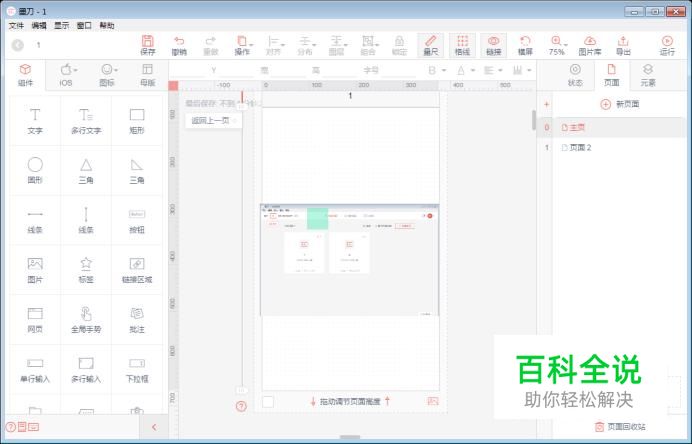Select the 按钮 button component
Screen dimensions: 692x444
tap(137, 220)
